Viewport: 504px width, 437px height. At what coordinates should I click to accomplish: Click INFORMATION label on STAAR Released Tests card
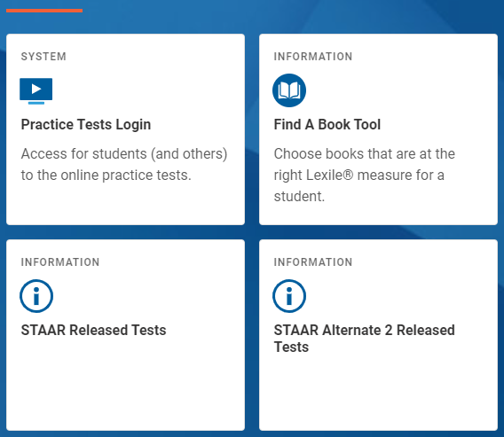tap(60, 262)
